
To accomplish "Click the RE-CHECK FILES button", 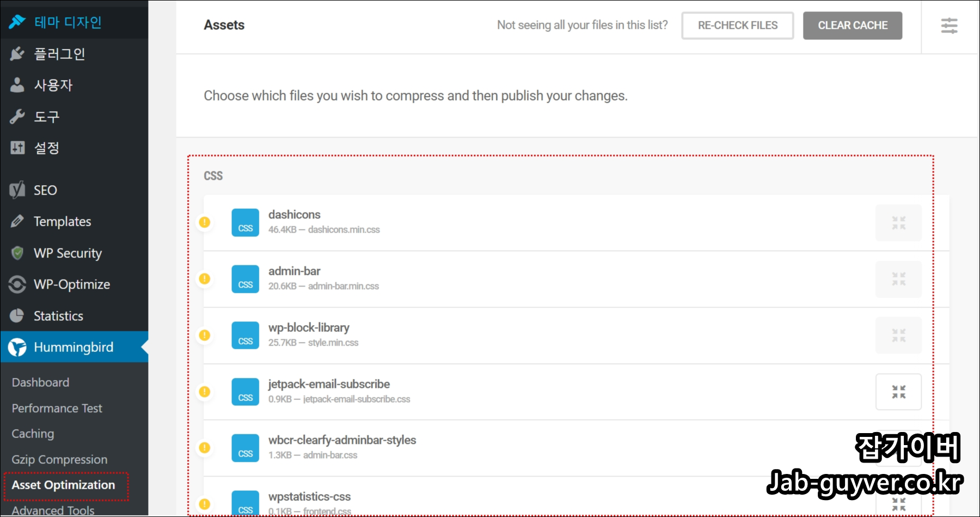I will (738, 26).
